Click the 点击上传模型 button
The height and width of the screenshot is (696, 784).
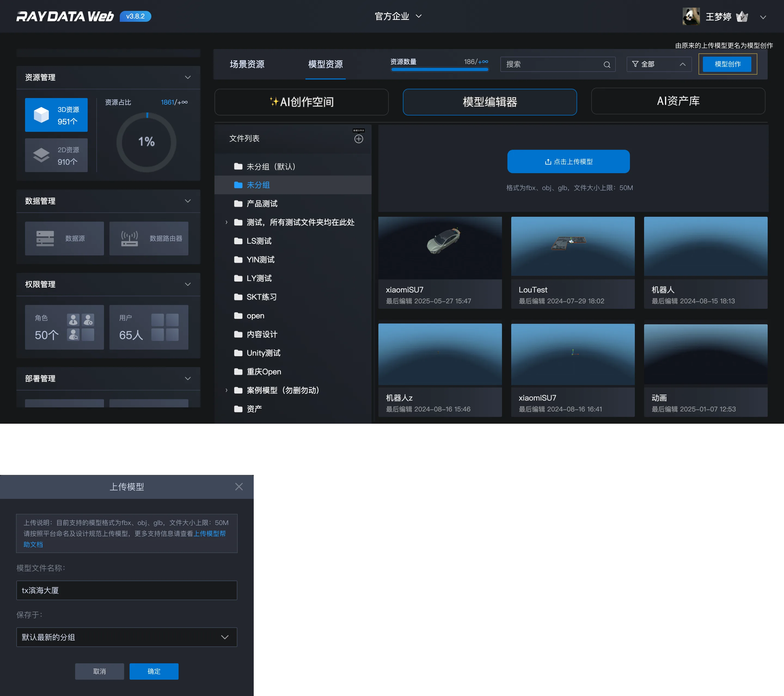click(x=568, y=161)
